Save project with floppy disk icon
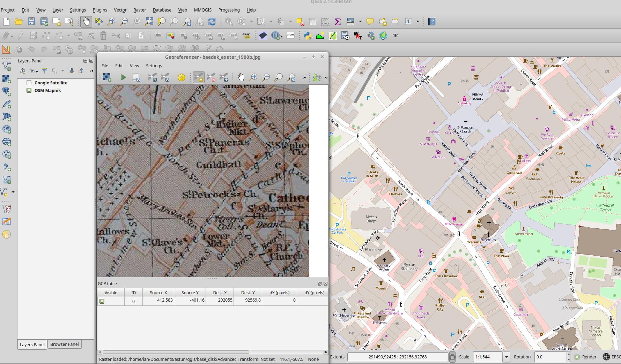 point(31,22)
